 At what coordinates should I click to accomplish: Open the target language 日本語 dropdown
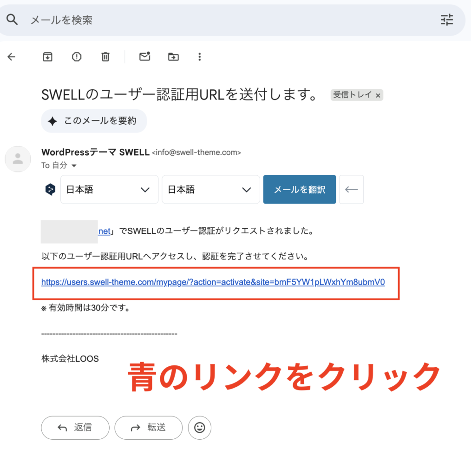pos(210,190)
